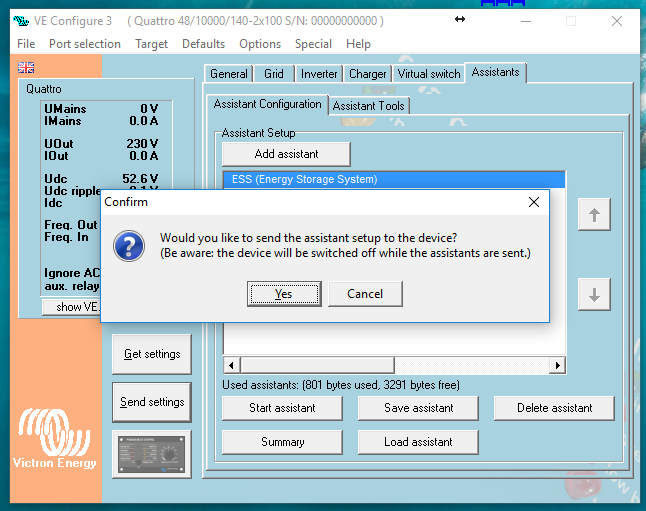This screenshot has width=646, height=511.
Task: Click the Used assistants bytes text
Action: 341,385
